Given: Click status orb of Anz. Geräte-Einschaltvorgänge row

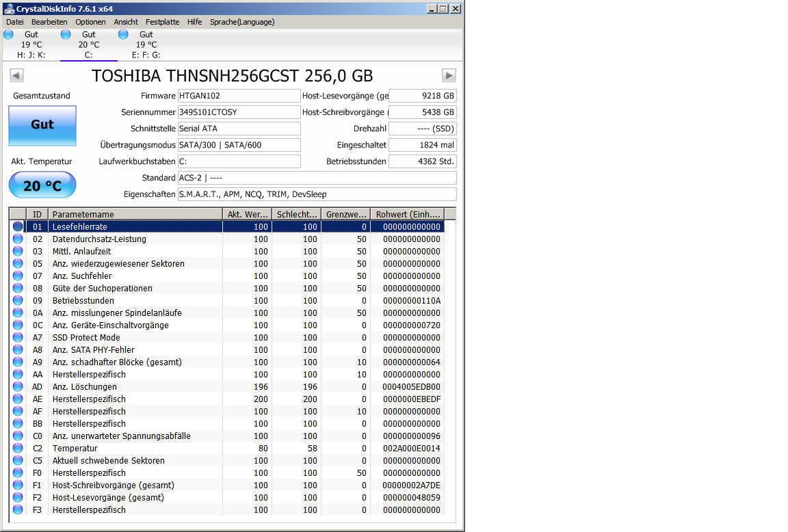Looking at the screenshot, I should 18,325.
